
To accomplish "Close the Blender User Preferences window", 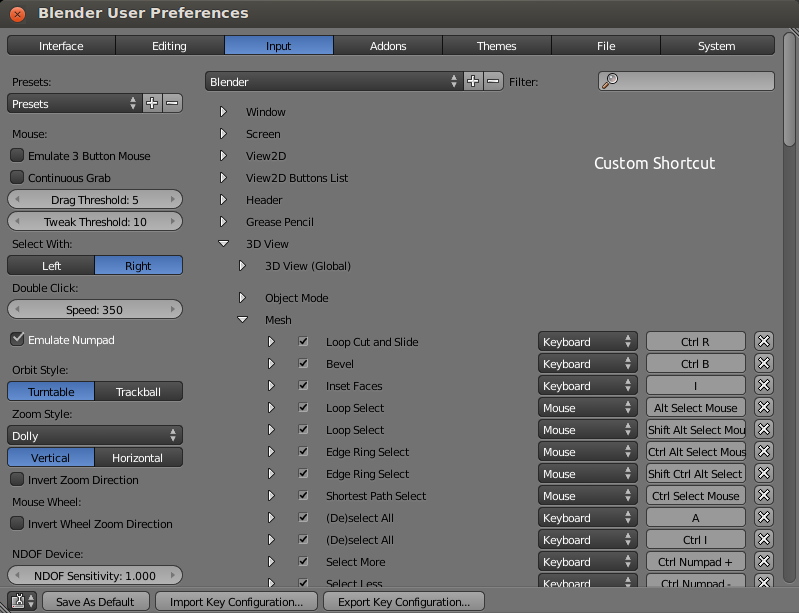I will click(x=17, y=14).
